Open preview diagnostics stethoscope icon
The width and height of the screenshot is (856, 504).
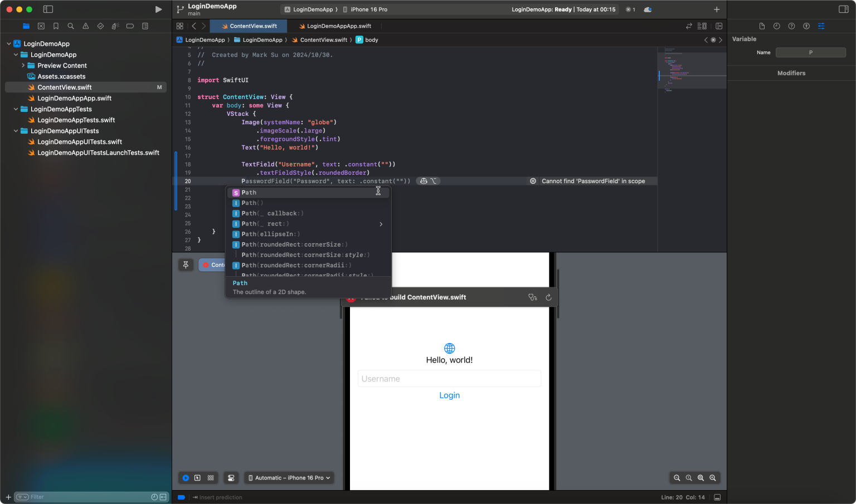533,297
